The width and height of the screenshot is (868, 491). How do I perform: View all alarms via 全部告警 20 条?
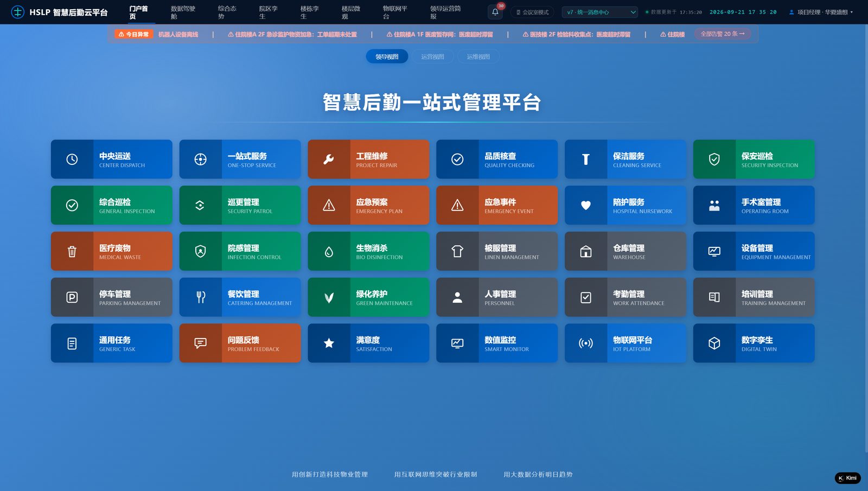pos(723,34)
